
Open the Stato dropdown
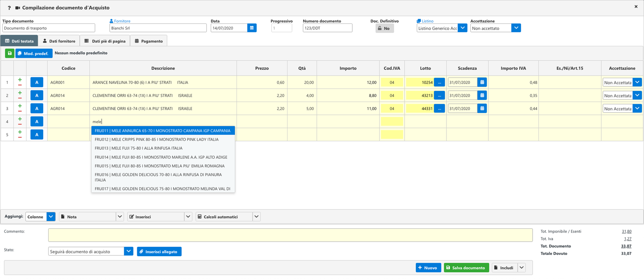[x=128, y=251]
